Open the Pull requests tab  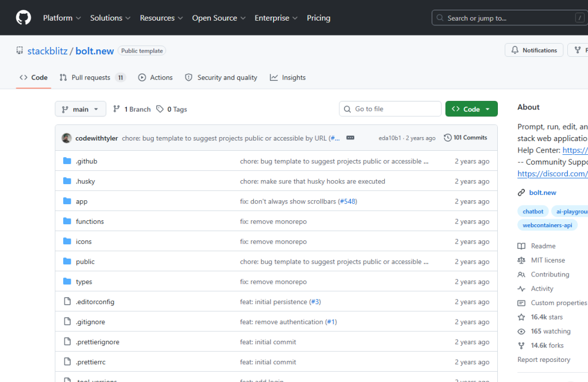[92, 77]
